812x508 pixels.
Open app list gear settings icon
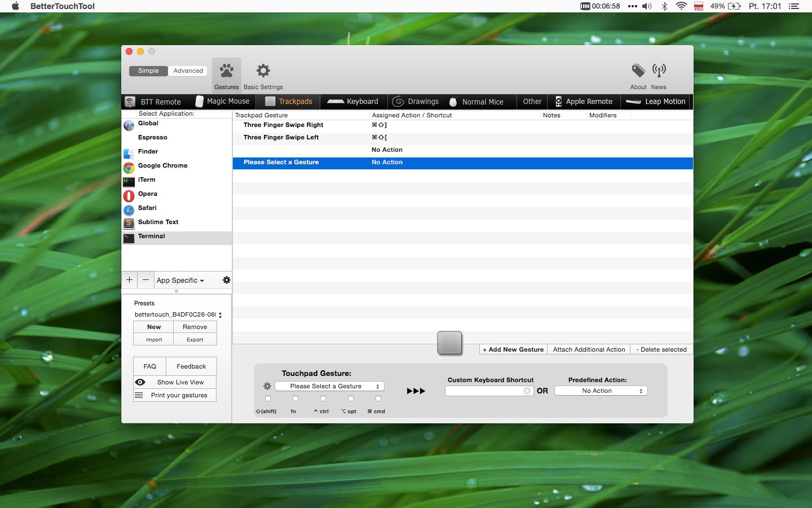(x=226, y=280)
